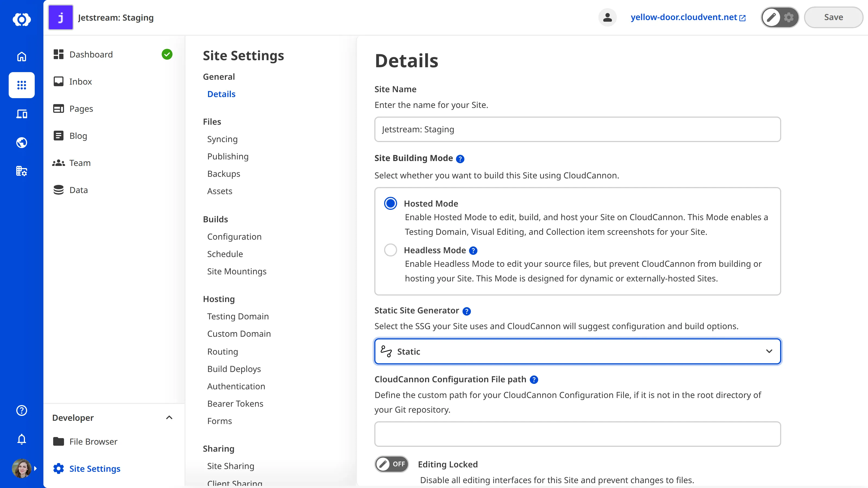This screenshot has height=488, width=868.
Task: Toggle the Editing Locked switch
Action: (391, 464)
